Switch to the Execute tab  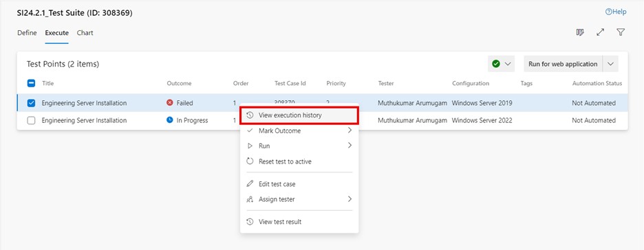point(56,33)
